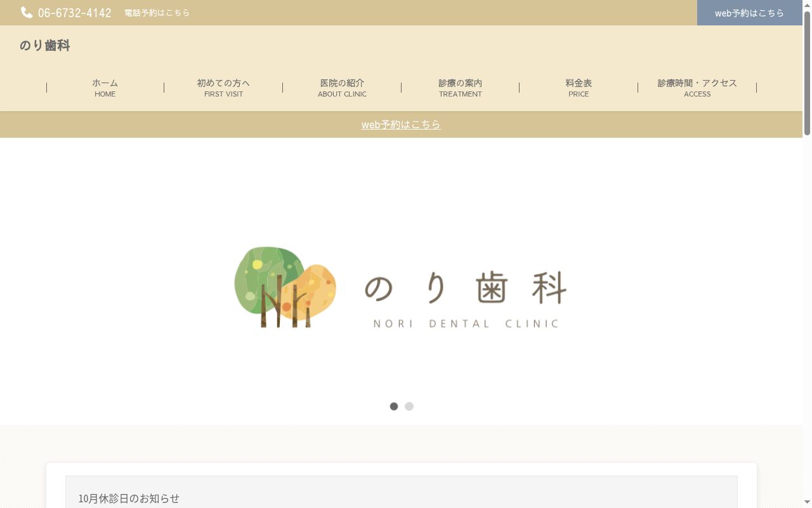The height and width of the screenshot is (508, 812).
Task: Select the first slide indicator dot
Action: tap(394, 406)
